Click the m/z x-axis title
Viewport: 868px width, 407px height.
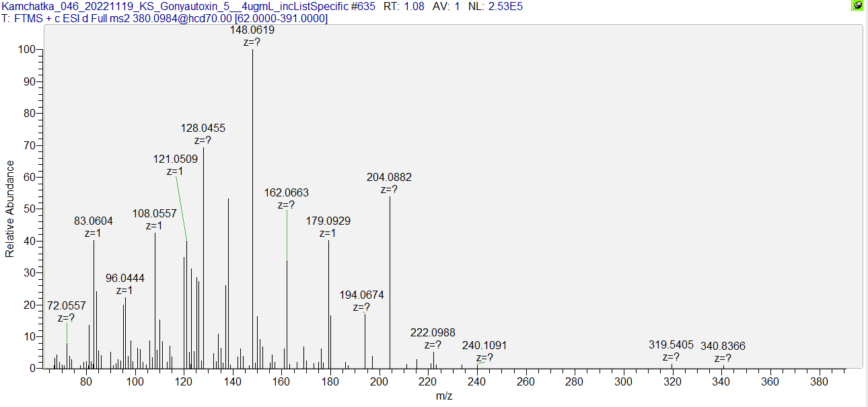(443, 396)
